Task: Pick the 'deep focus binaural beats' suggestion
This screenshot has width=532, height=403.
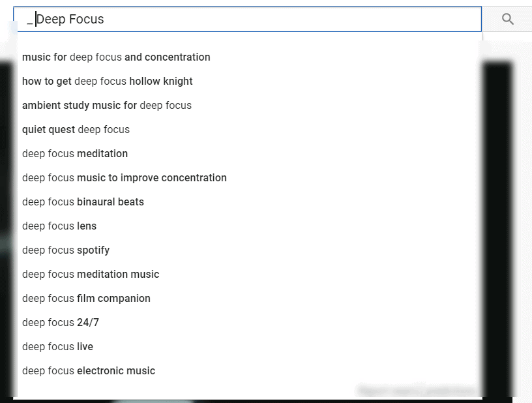Action: pyautogui.click(x=83, y=202)
